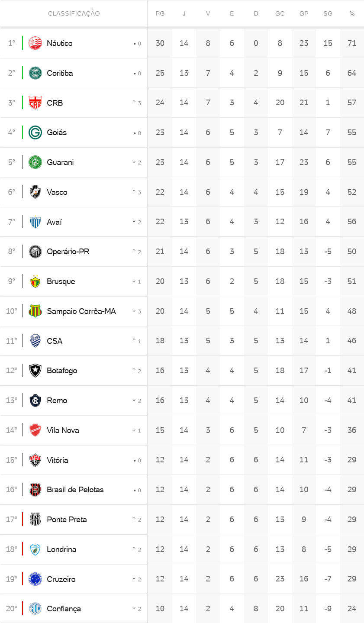Viewport: 364px width, 623px height.
Task: Click the PG points column header
Action: coord(160,13)
